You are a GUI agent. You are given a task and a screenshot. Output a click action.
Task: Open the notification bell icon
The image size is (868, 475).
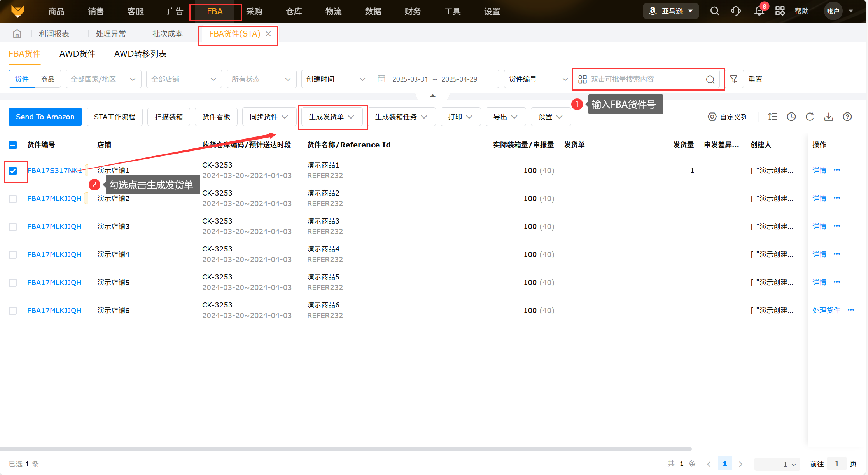pos(759,11)
